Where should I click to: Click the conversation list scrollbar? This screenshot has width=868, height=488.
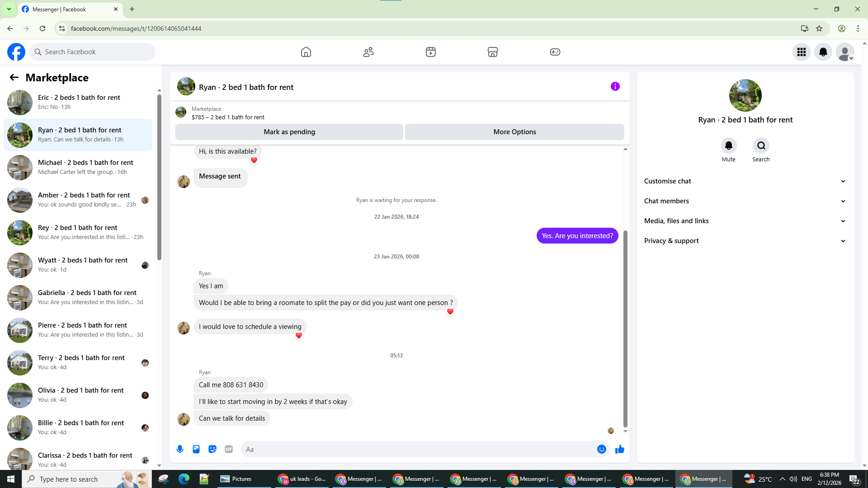(159, 178)
